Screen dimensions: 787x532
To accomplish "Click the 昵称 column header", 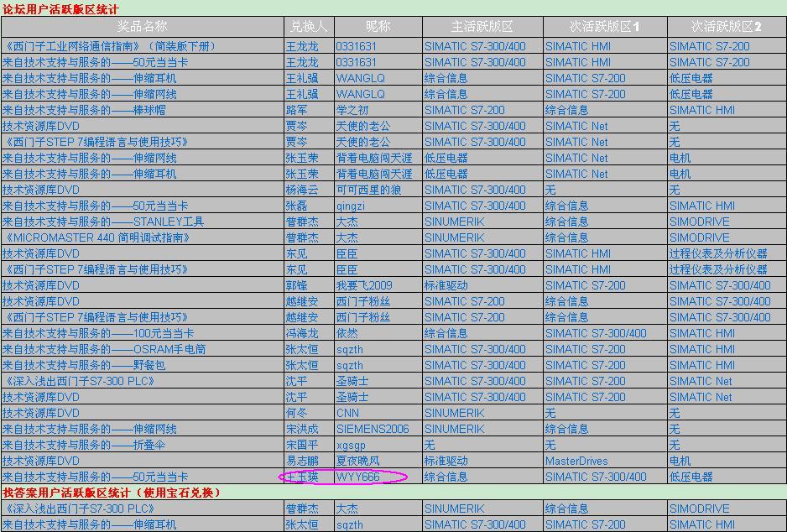I will (x=378, y=27).
